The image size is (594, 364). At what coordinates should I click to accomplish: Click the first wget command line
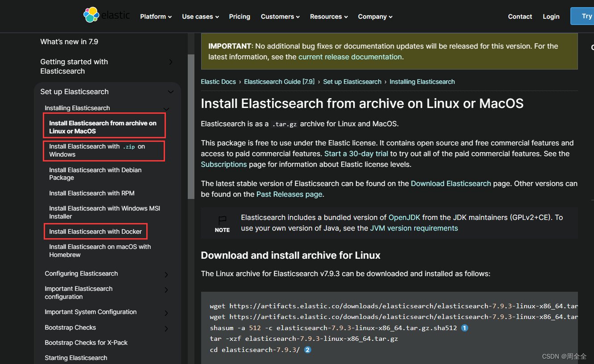394,306
